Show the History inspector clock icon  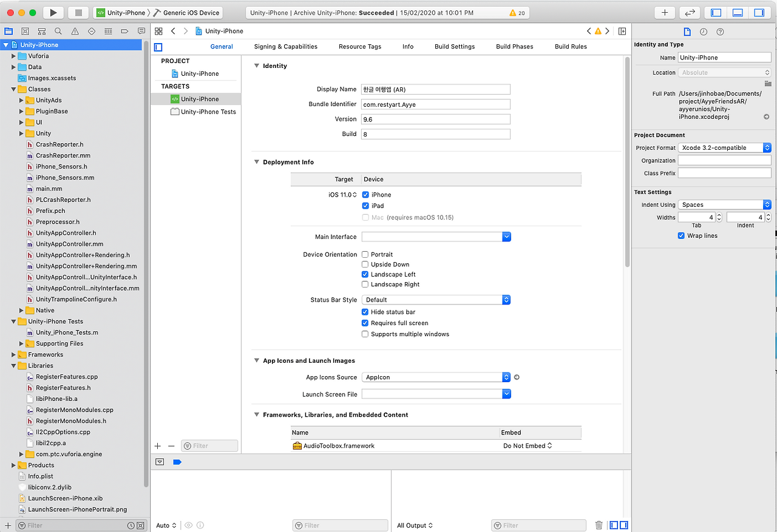tap(704, 32)
